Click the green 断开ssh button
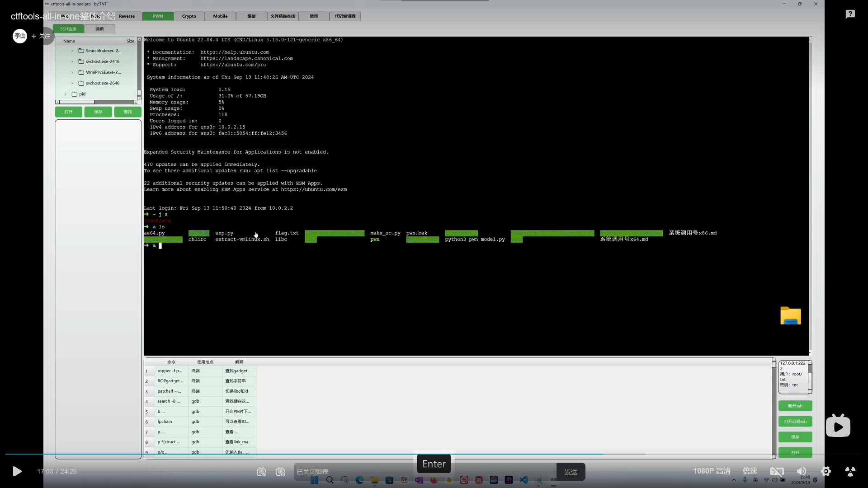This screenshot has height=488, width=868. point(795,406)
